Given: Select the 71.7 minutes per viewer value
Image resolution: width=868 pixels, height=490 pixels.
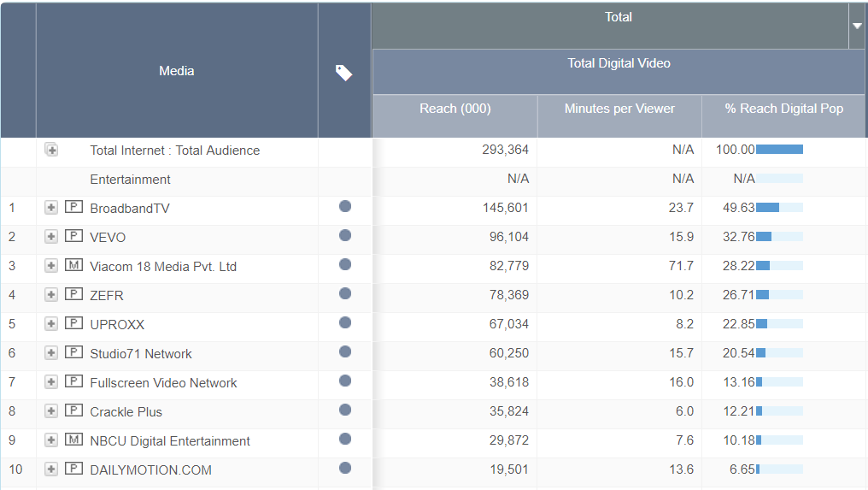Looking at the screenshot, I should point(681,265).
